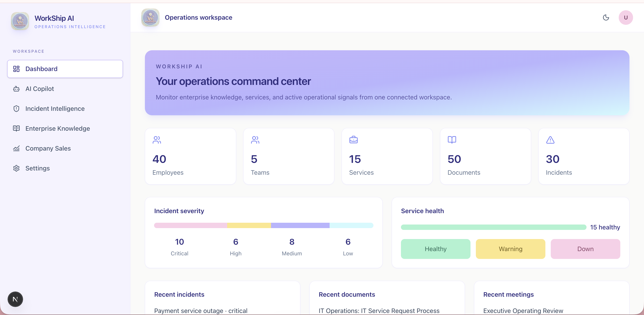Open AI Copilot from the sidebar
Viewport: 644px width, 315px height.
click(x=65, y=89)
